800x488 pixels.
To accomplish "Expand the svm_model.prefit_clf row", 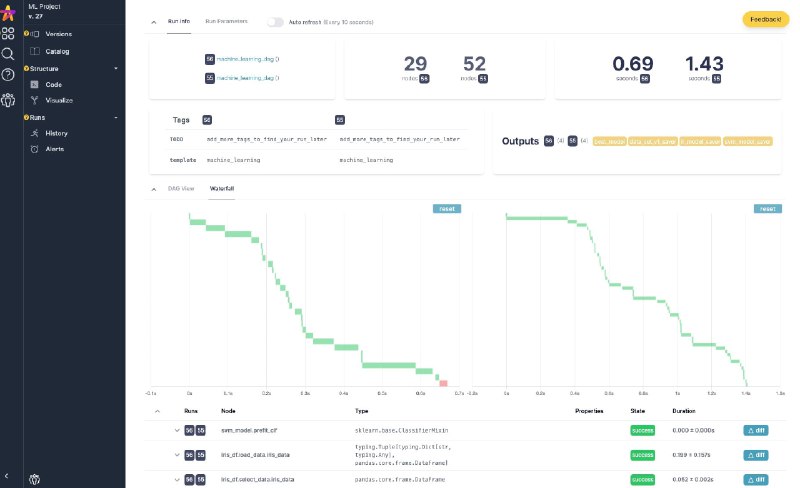I will coord(176,430).
